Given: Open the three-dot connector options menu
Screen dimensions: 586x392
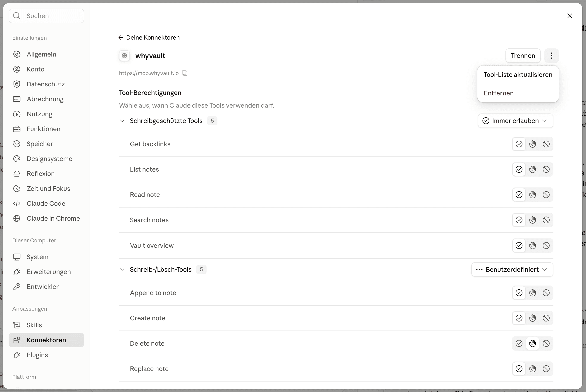Looking at the screenshot, I should 551,56.
